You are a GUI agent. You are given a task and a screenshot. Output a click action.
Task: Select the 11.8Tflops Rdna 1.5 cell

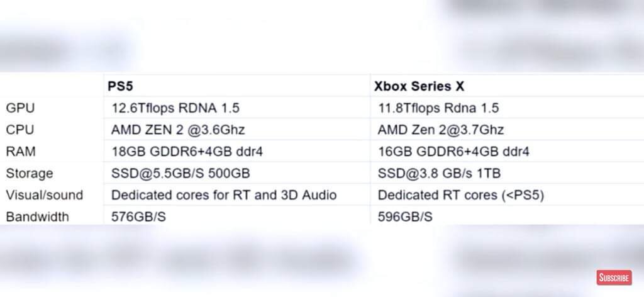[x=438, y=108]
